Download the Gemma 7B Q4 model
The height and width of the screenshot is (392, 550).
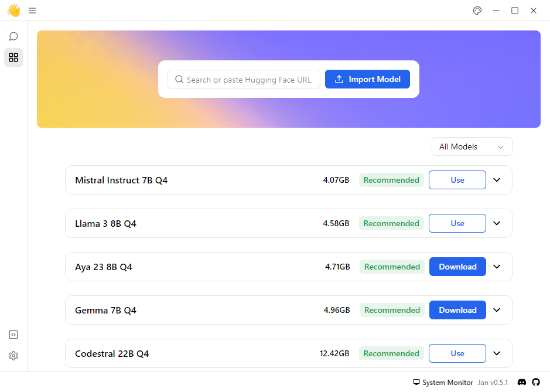coord(457,310)
